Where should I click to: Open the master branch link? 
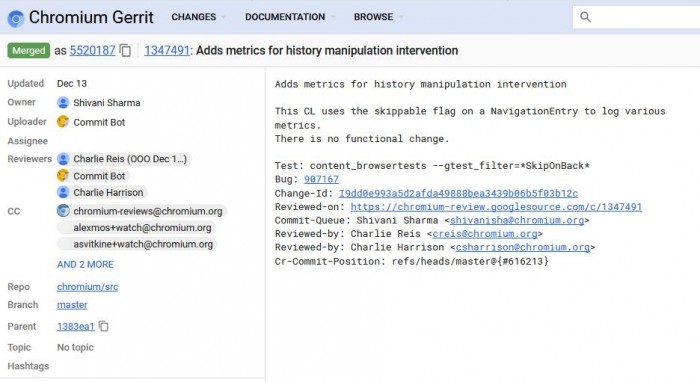pos(72,305)
